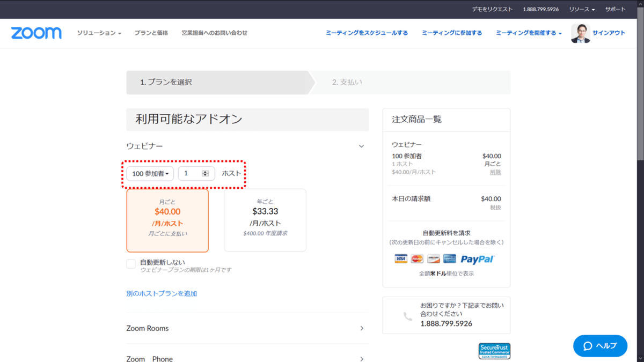The height and width of the screenshot is (362, 644).
Task: Click the 利用可能なアドオン heading
Action: pos(189,119)
